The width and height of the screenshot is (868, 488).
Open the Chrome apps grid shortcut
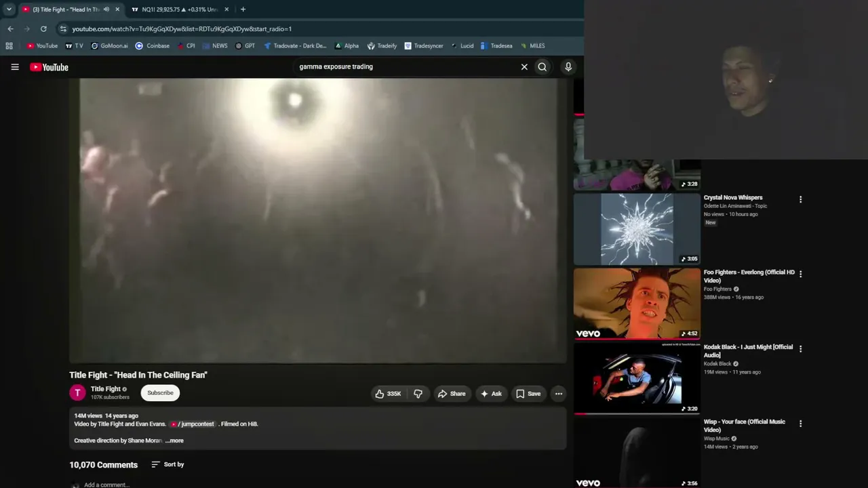pos(9,46)
